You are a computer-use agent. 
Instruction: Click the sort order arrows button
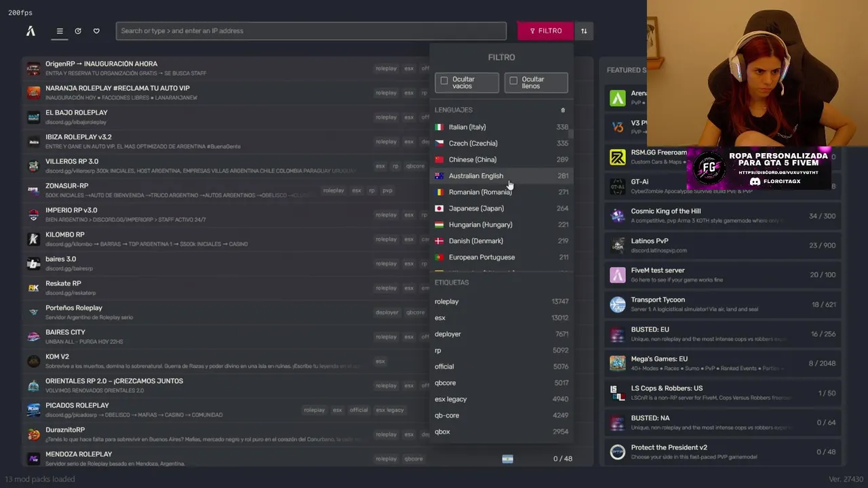coord(584,31)
